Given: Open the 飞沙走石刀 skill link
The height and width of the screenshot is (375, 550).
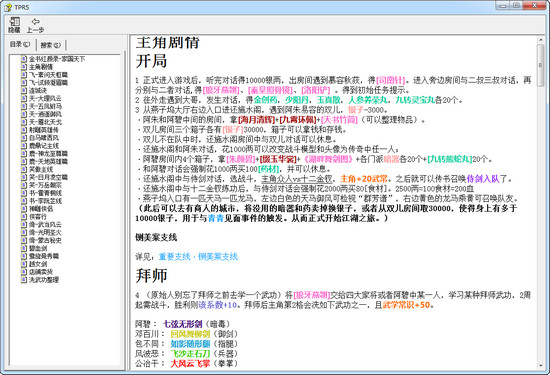Looking at the screenshot, I should point(190,354).
